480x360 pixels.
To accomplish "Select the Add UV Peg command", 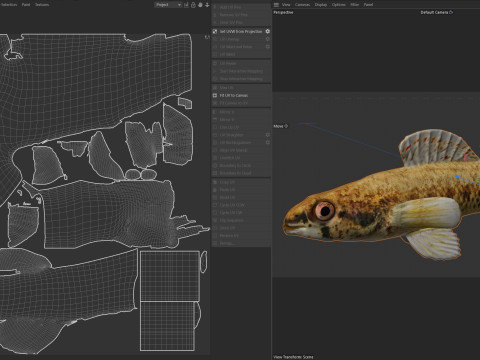I will (230, 7).
